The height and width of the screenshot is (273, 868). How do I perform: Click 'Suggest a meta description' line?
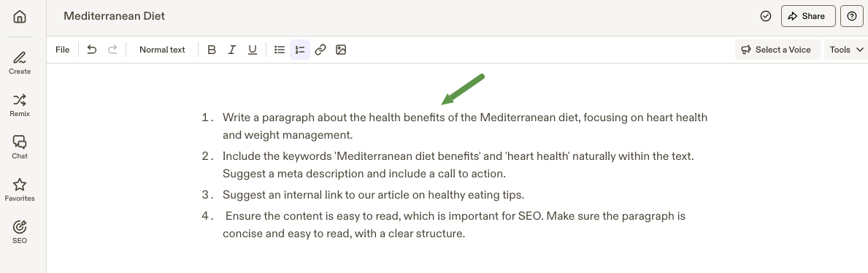[364, 173]
